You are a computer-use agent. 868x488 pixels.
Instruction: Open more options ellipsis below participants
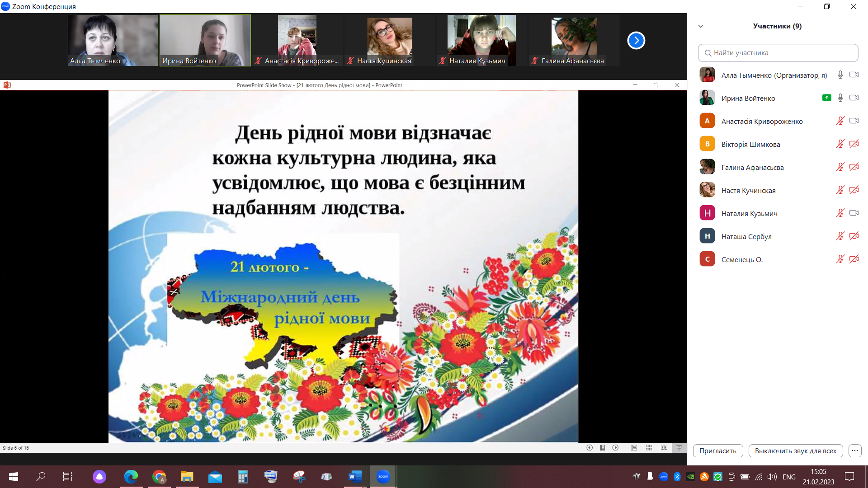pyautogui.click(x=854, y=450)
